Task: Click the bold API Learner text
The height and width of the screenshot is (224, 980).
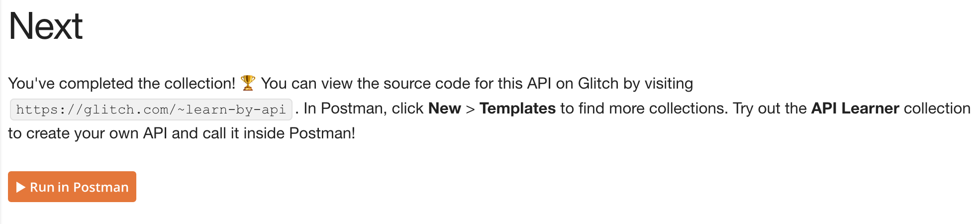Action: pyautogui.click(x=855, y=108)
